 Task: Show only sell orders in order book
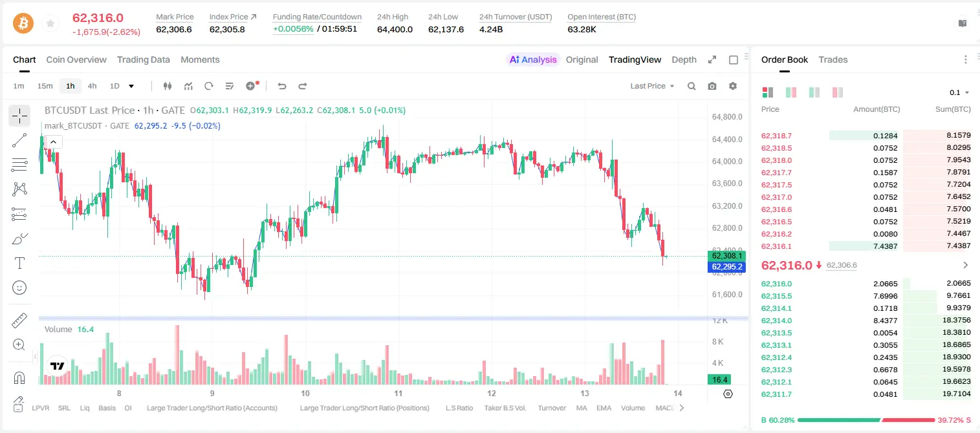pos(838,92)
